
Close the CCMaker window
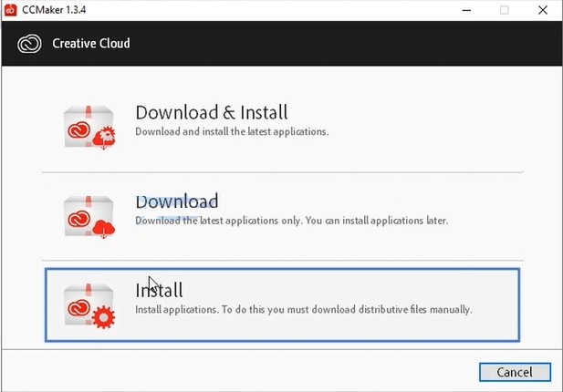(x=544, y=12)
